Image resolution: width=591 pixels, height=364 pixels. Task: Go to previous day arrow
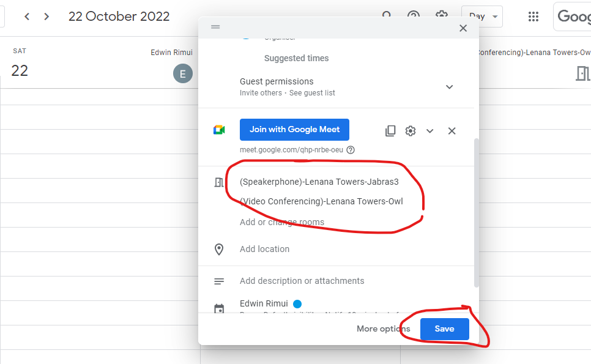point(27,17)
